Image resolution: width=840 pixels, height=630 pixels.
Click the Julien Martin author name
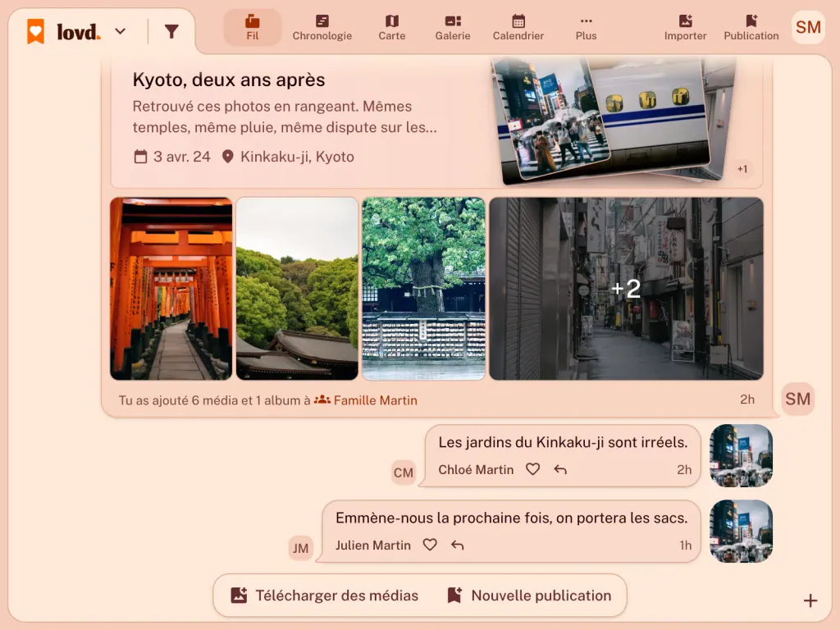[373, 546]
